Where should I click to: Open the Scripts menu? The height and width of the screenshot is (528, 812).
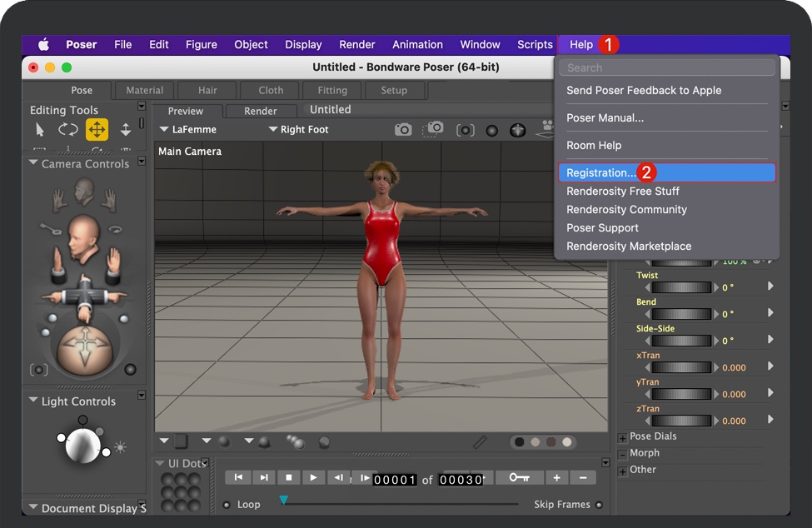(x=535, y=44)
